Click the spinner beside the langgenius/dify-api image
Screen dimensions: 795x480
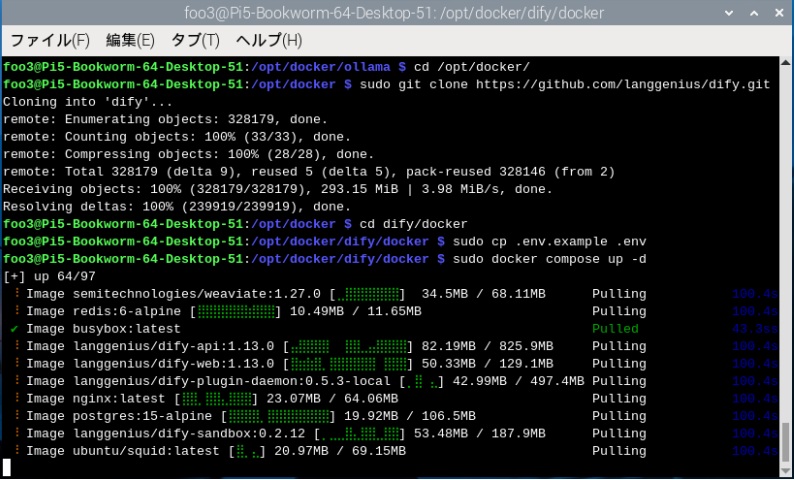[x=15, y=346]
